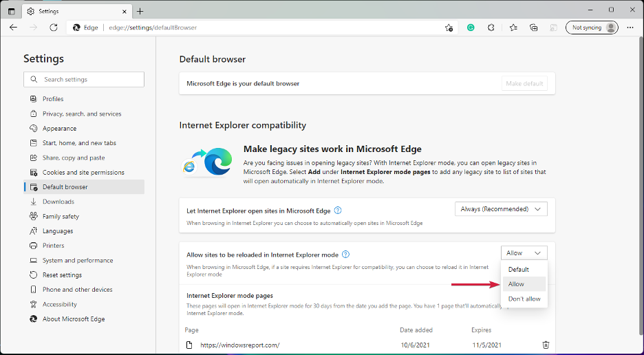The width and height of the screenshot is (644, 355).
Task: Open Languages settings section
Action: click(84, 231)
